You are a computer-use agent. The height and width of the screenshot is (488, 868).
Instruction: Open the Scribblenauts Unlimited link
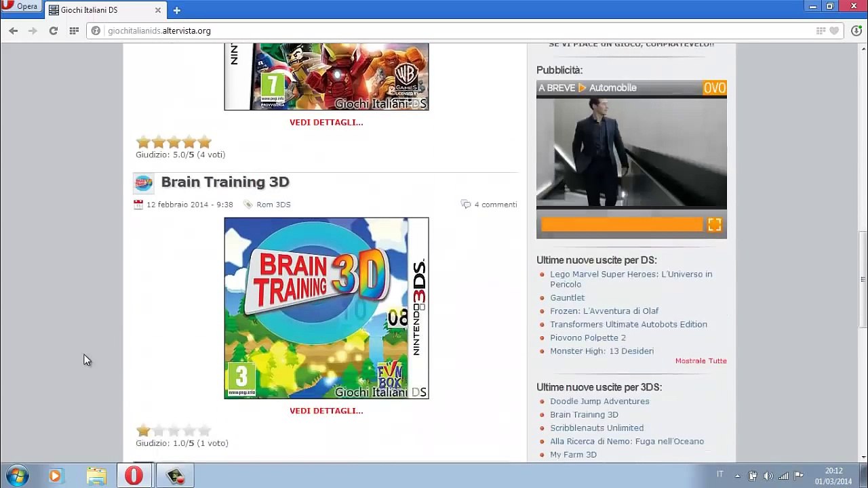(597, 428)
